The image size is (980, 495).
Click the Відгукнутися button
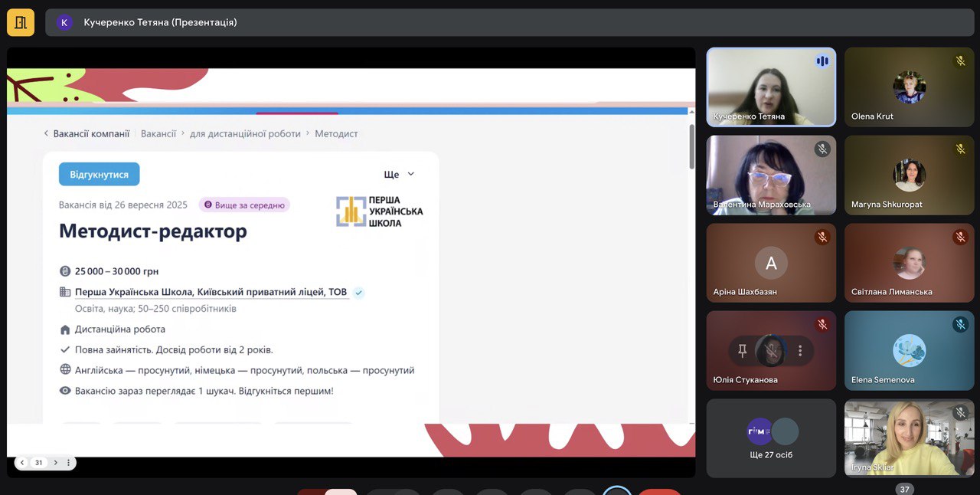point(99,174)
